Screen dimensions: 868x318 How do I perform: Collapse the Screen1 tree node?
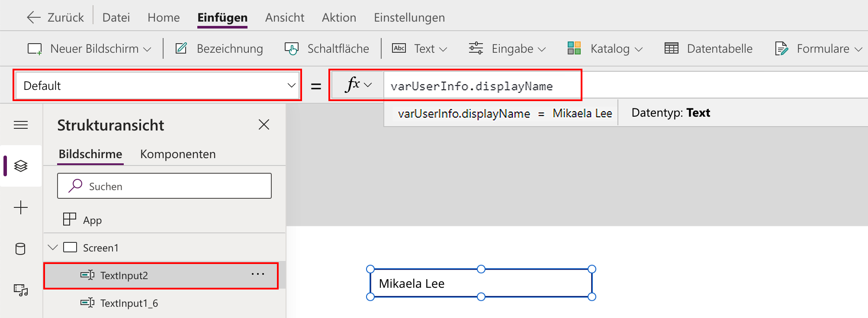coord(53,248)
